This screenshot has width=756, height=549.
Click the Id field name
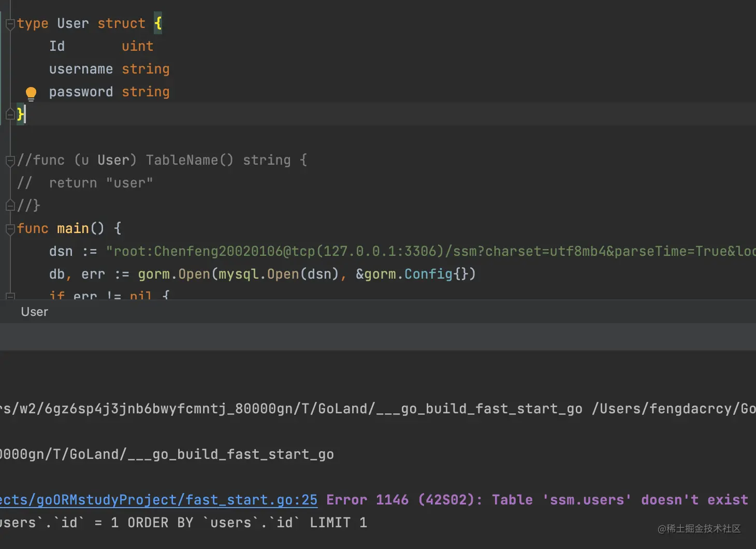click(x=57, y=46)
